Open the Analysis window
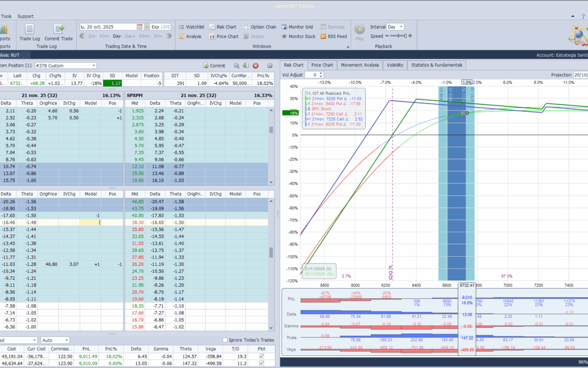The width and height of the screenshot is (588, 368). coord(190,37)
